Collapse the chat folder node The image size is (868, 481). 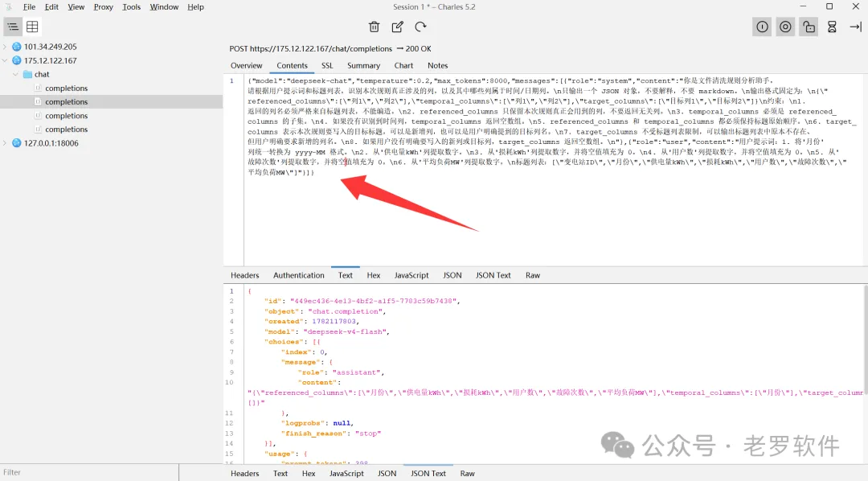[x=15, y=74]
